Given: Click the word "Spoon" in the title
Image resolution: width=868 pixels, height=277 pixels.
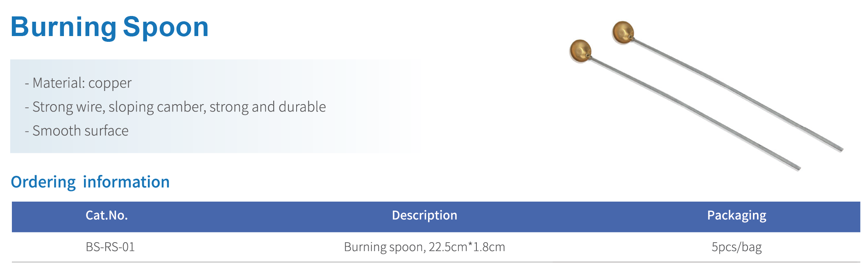Looking at the screenshot, I should [165, 27].
